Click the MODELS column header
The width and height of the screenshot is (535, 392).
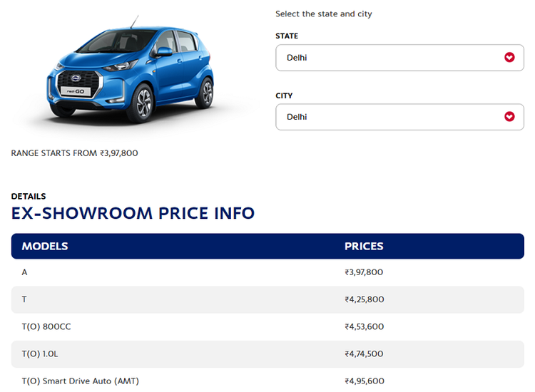(45, 246)
